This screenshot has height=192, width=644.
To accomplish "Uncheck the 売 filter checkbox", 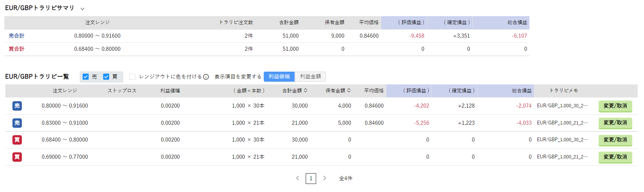I will (x=86, y=77).
